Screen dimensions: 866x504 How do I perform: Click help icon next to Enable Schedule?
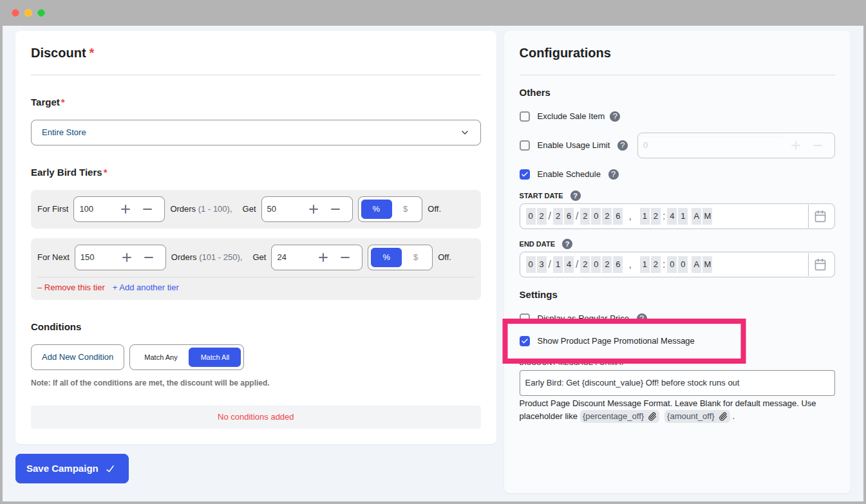[x=614, y=174]
